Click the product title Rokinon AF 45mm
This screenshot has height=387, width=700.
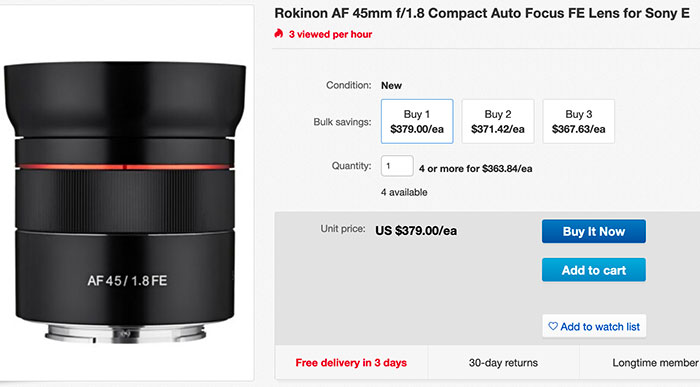(x=482, y=13)
